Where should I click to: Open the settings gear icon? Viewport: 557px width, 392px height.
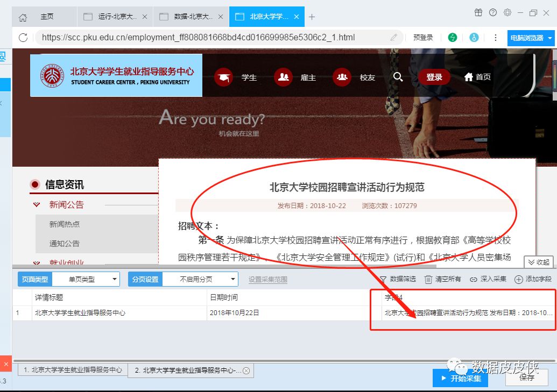pyautogui.click(x=507, y=13)
